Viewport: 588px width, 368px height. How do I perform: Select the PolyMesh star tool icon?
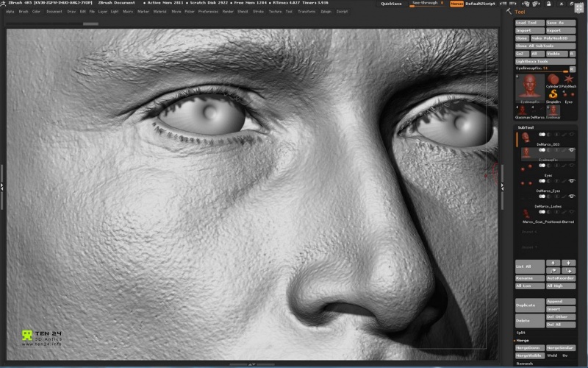coord(569,78)
